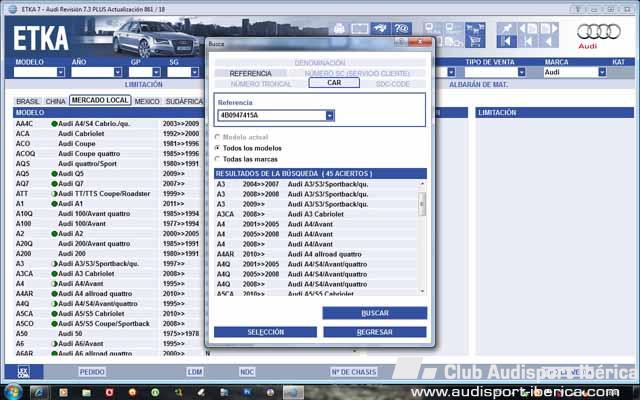Click the previous page document icon

[x=528, y=29]
